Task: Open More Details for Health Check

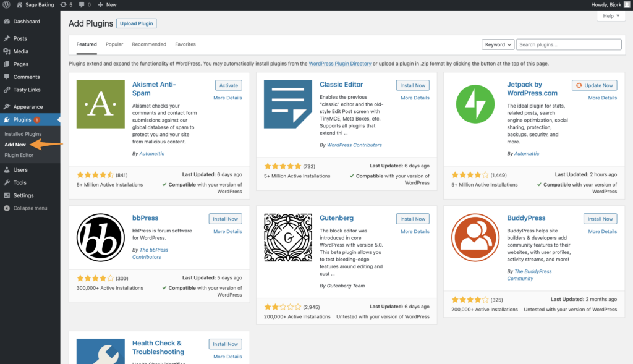Action: click(x=227, y=357)
